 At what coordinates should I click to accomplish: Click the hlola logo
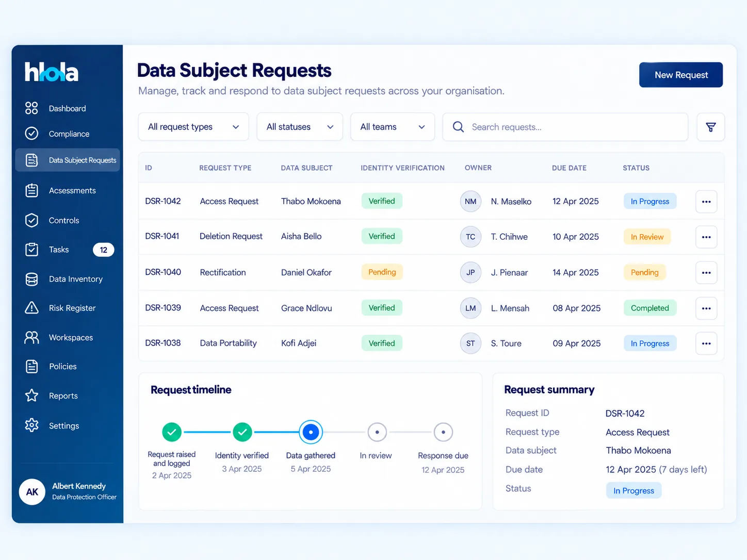pyautogui.click(x=52, y=72)
